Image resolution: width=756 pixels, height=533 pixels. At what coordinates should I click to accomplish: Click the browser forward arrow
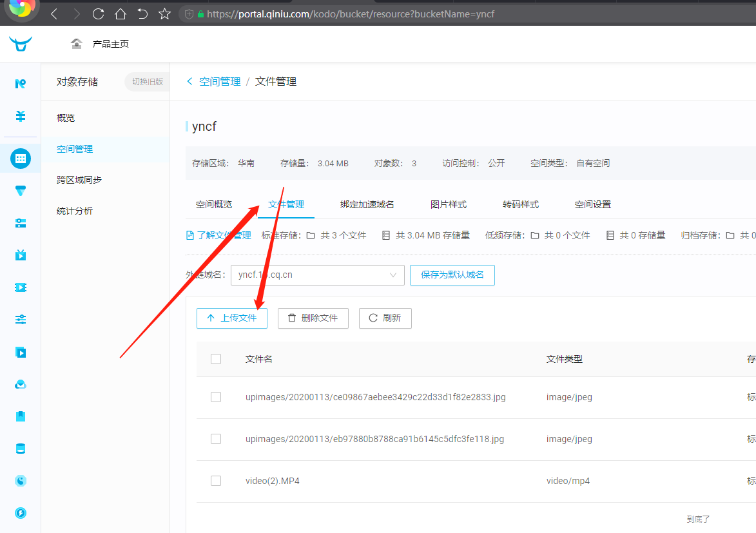click(x=77, y=14)
